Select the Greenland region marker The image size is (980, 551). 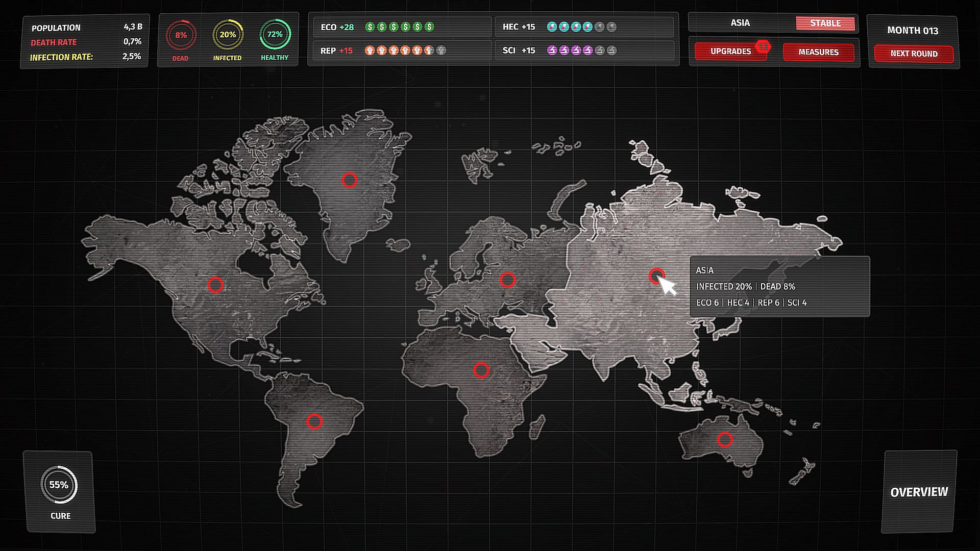click(x=350, y=180)
